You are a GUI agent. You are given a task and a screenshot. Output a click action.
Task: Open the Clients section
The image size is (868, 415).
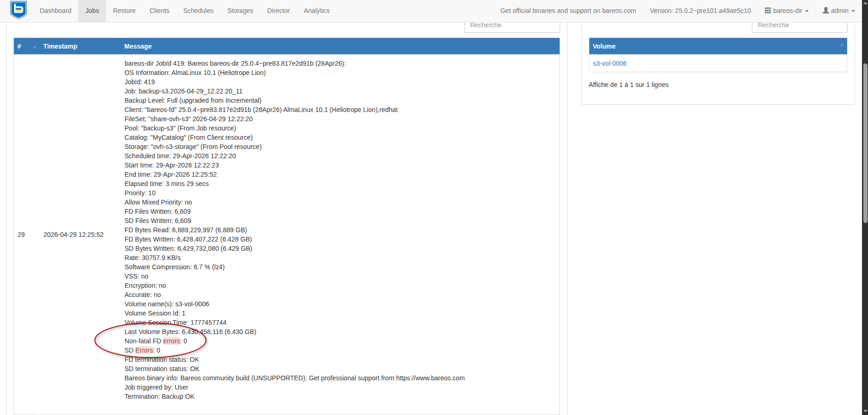click(159, 11)
